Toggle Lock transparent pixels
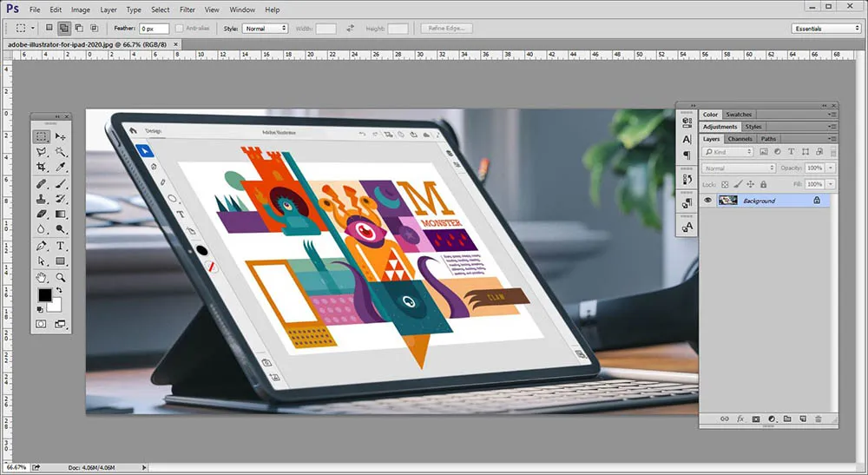This screenshot has height=475, width=868. coord(725,184)
